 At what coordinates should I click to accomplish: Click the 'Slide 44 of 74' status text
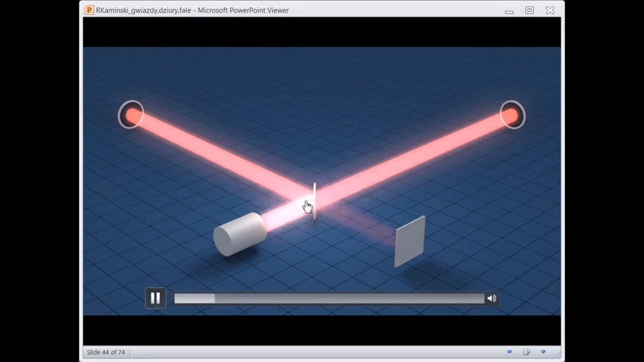106,352
